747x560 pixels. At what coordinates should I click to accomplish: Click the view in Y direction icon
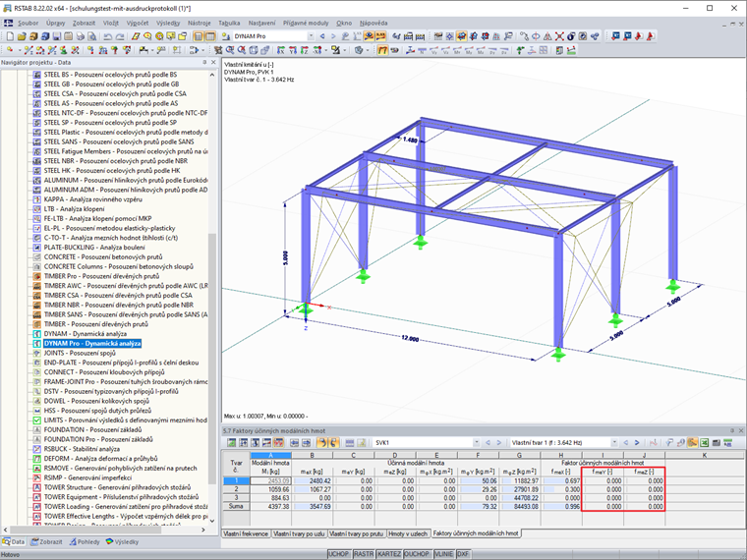[293, 50]
